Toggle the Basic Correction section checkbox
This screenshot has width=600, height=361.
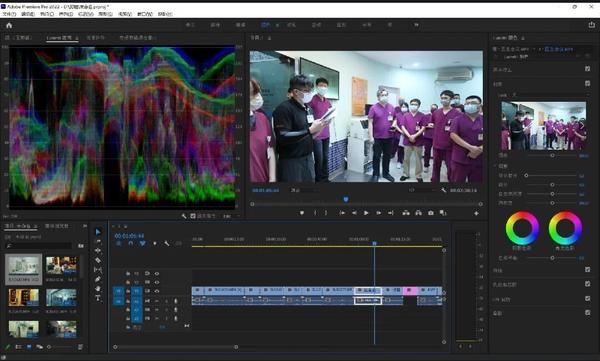pyautogui.click(x=587, y=69)
